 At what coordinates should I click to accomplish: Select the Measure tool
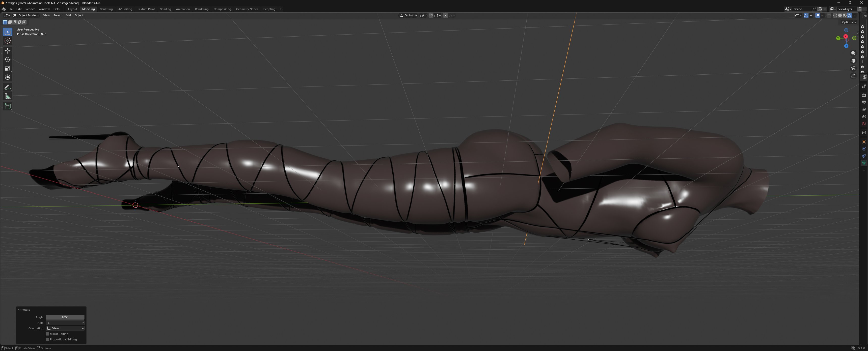[7, 96]
